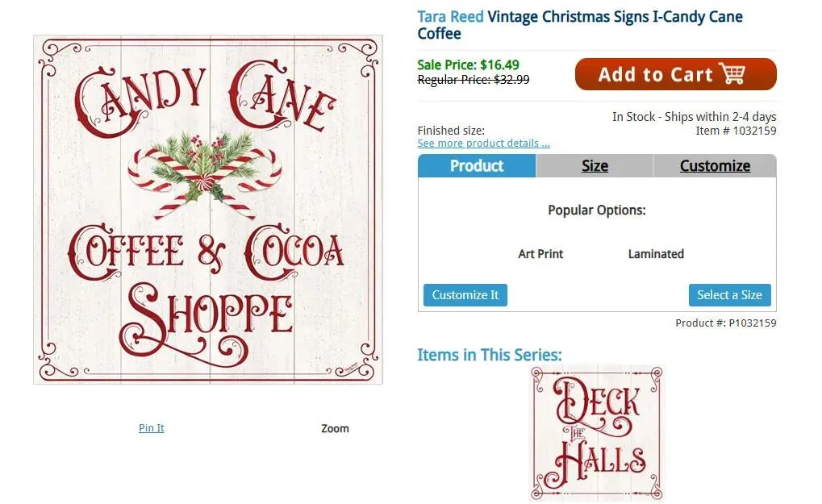Click the shopping cart icon on Add to Cart
822x504 pixels.
click(732, 74)
